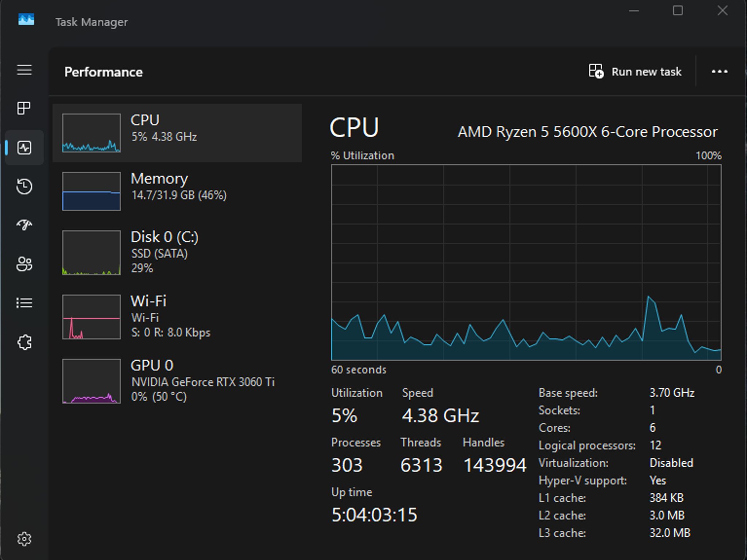Click the Wi-Fi mini graph thumbnail
This screenshot has width=747, height=560.
92,317
